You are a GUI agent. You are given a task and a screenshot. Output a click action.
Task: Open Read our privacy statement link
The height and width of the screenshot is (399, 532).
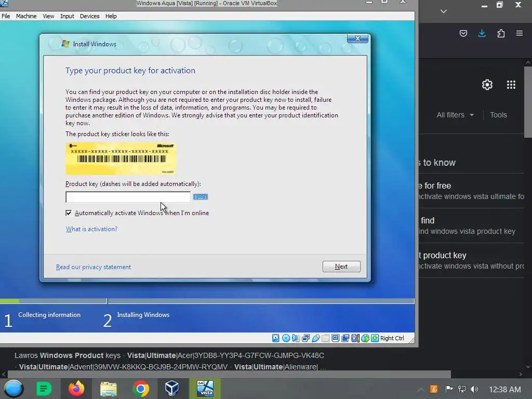click(x=94, y=267)
